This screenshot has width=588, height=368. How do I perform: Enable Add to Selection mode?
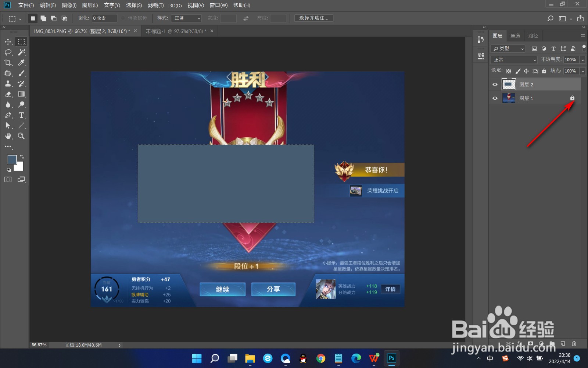(x=43, y=18)
